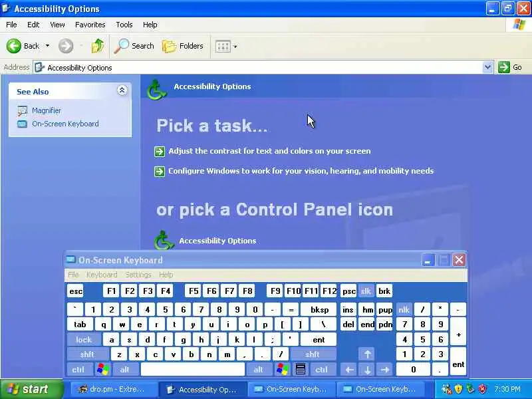Click the green Go arrow button
Viewport: 532px width, 399px height.
(504, 67)
